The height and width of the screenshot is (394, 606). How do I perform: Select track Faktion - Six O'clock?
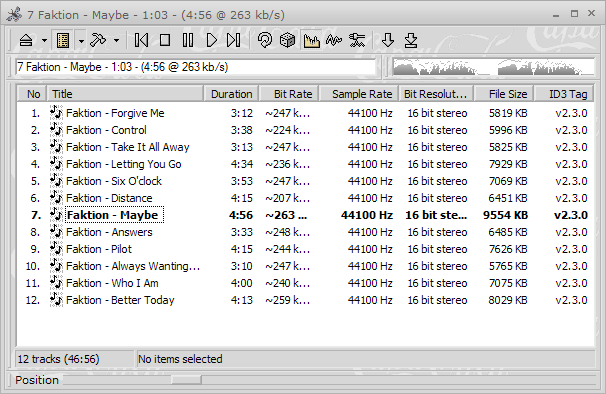[114, 181]
